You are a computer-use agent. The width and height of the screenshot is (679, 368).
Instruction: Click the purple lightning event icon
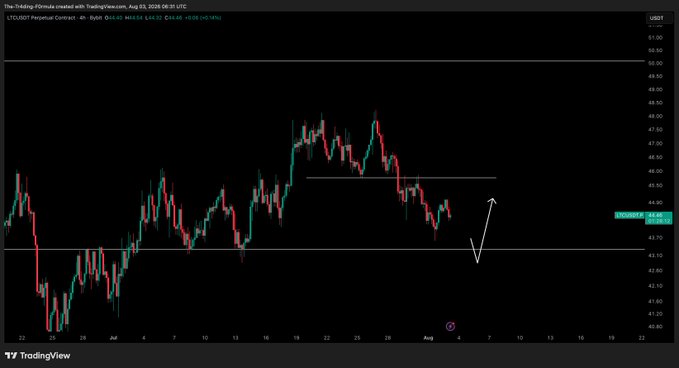[x=450, y=326]
